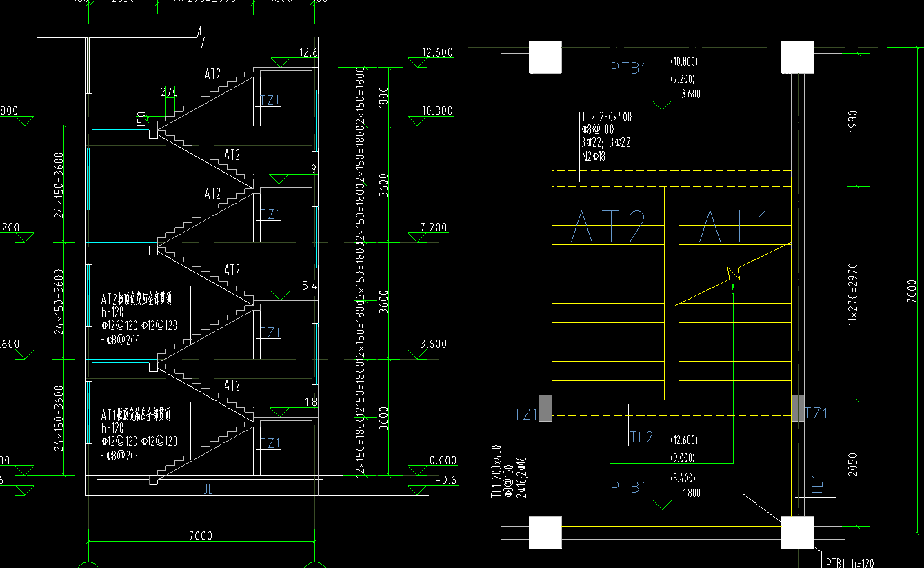
Task: Click the 'TZ1' label left of plan
Action: [525, 414]
